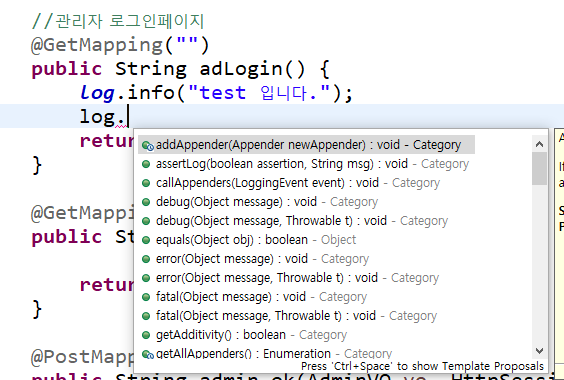Image resolution: width=564 pixels, height=380 pixels.
Task: Click the @GetMapping("") annotation above adLogin
Action: click(x=120, y=45)
